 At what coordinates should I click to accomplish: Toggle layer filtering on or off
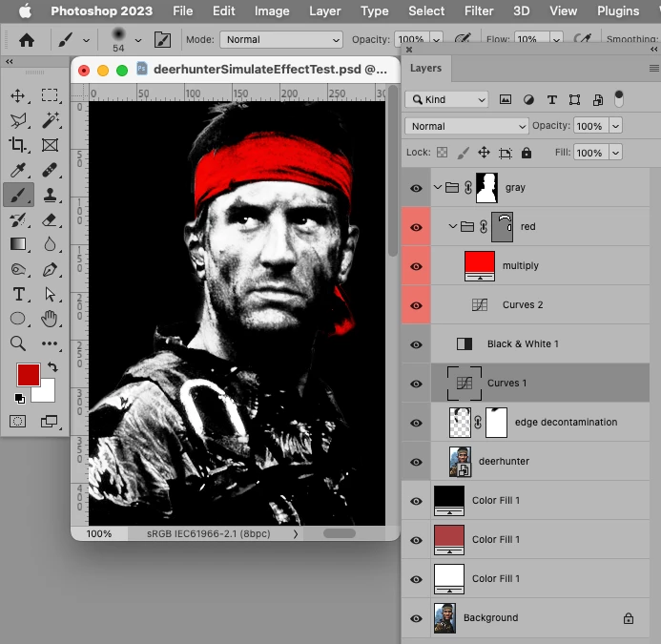pyautogui.click(x=619, y=99)
